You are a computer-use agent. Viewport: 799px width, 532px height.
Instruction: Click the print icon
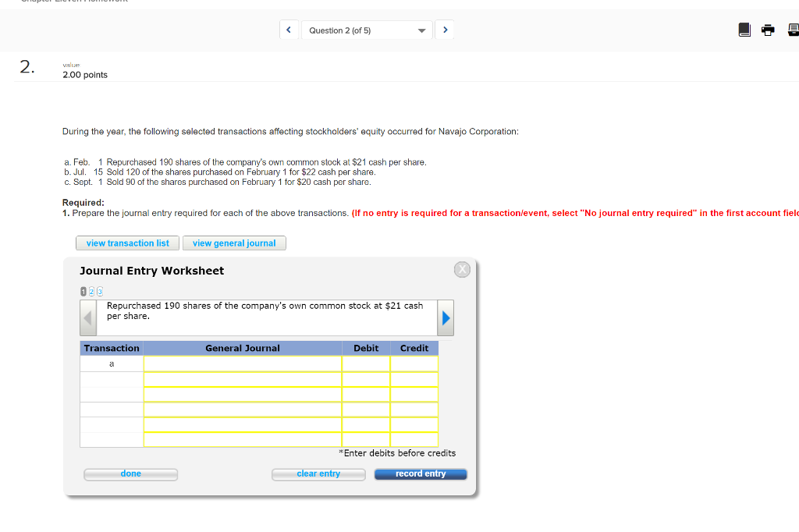[768, 30]
